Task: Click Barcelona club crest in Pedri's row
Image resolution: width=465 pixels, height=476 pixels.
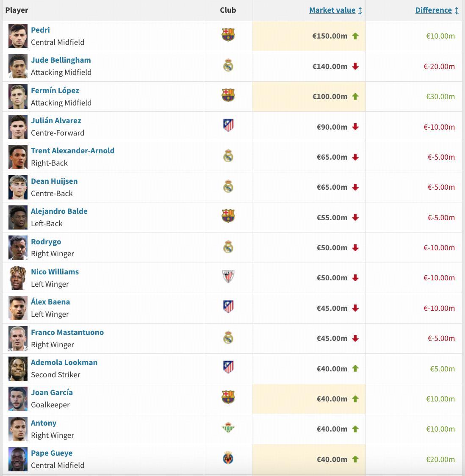Action: [x=228, y=35]
